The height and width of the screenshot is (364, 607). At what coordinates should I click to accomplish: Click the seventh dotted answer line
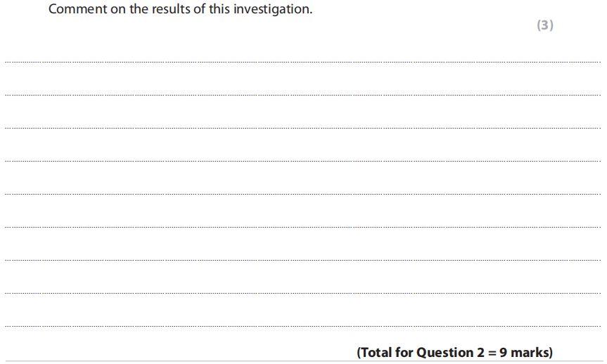pyautogui.click(x=302, y=260)
